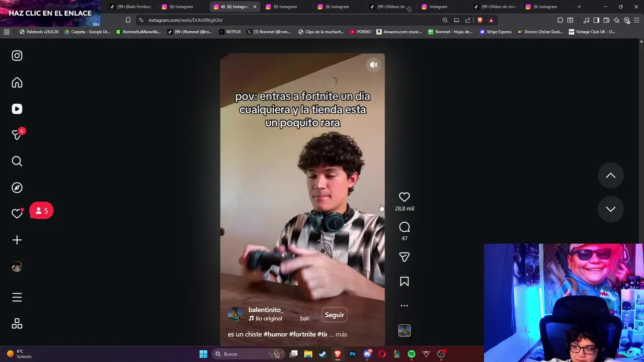This screenshot has width=644, height=362.
Task: Click the taskbar Buscar search box
Action: coord(248,354)
